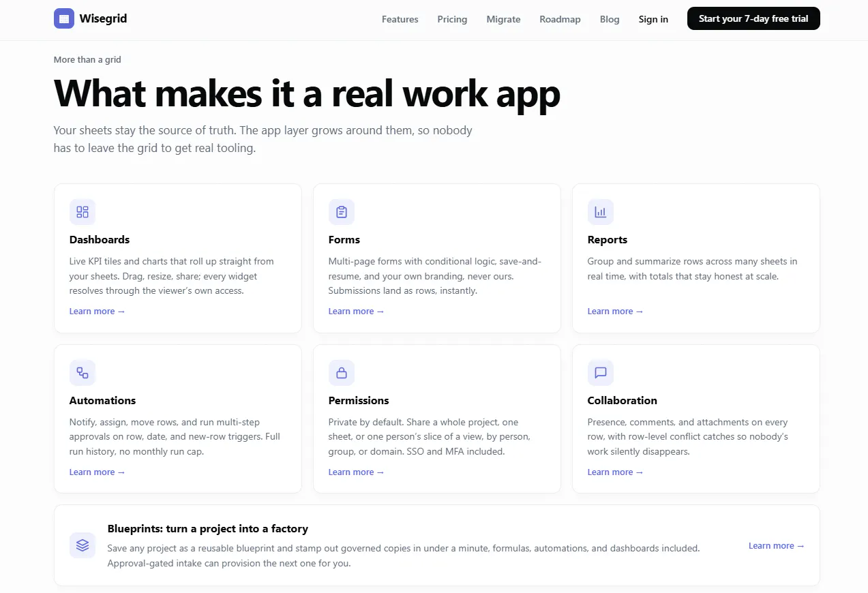This screenshot has width=868, height=593.
Task: Click the Wisegrid logo icon
Action: 63,18
